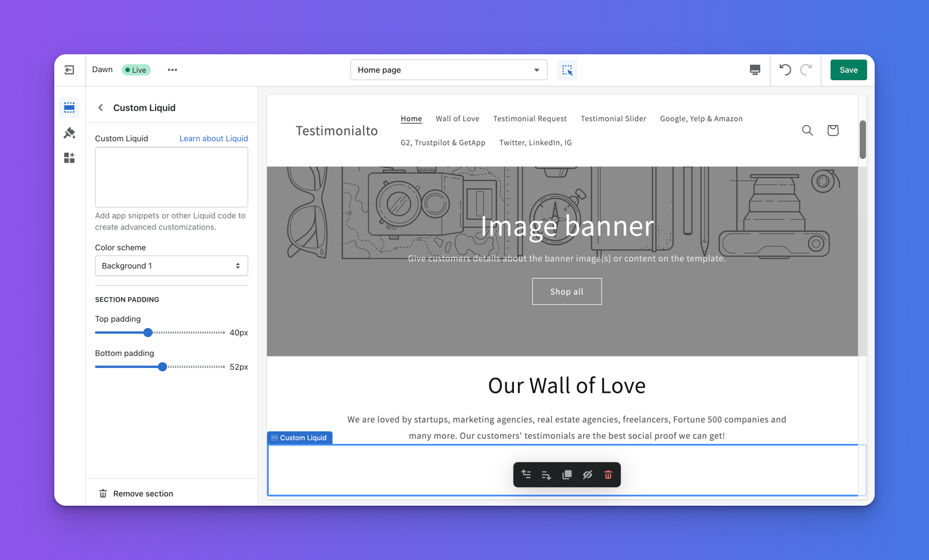Viewport: 929px width, 560px height.
Task: Move the Custom Liquid section up
Action: (526, 475)
